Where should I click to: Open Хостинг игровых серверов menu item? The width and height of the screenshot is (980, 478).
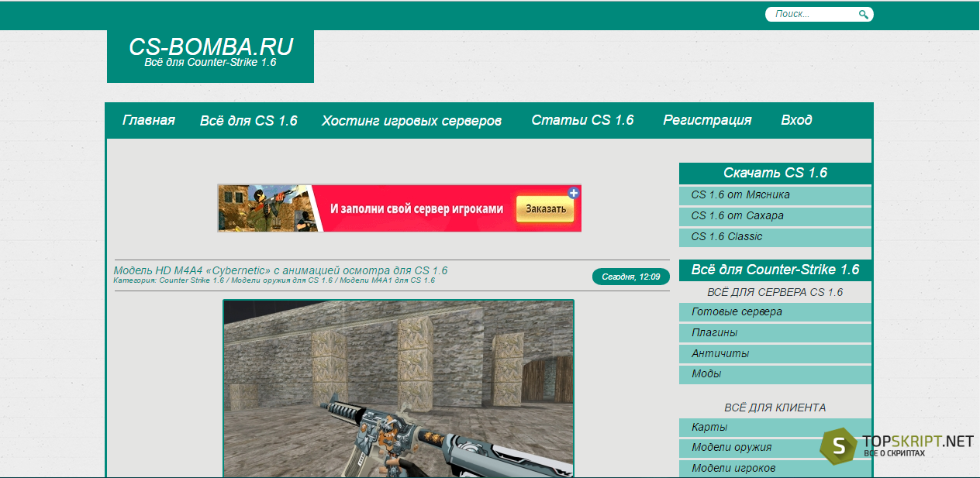[412, 121]
